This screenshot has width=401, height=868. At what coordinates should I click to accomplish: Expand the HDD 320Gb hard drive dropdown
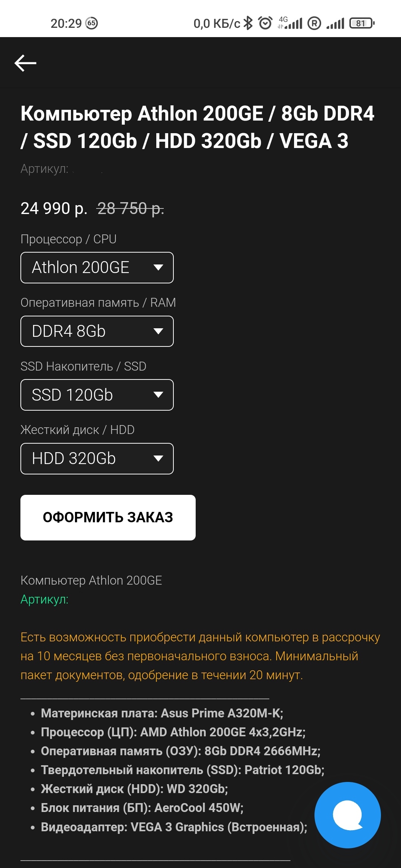click(x=97, y=458)
